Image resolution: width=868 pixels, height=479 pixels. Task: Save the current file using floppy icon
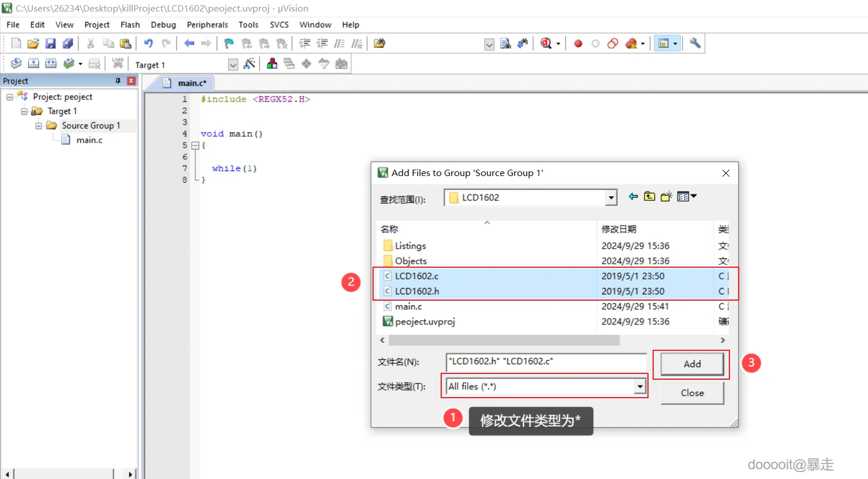[51, 43]
